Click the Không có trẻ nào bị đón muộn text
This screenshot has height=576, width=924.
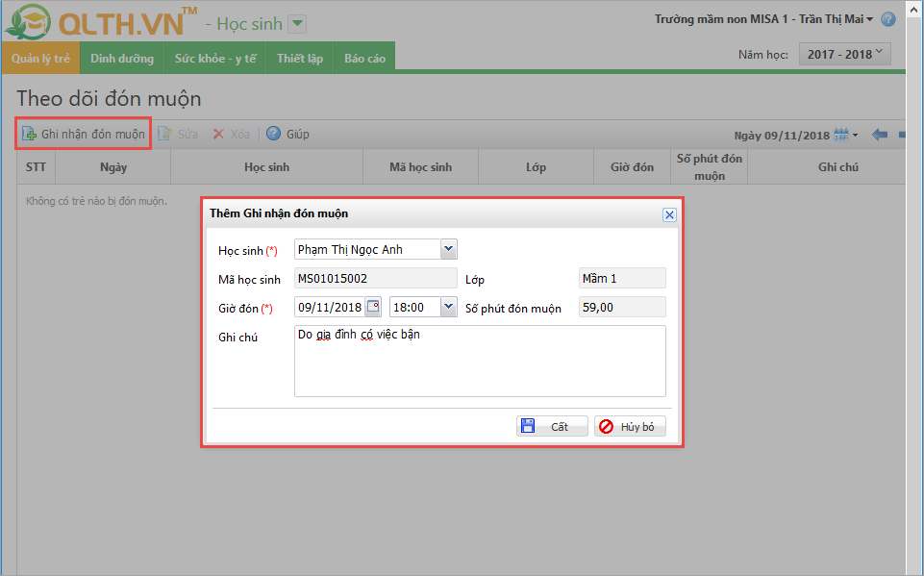[97, 201]
